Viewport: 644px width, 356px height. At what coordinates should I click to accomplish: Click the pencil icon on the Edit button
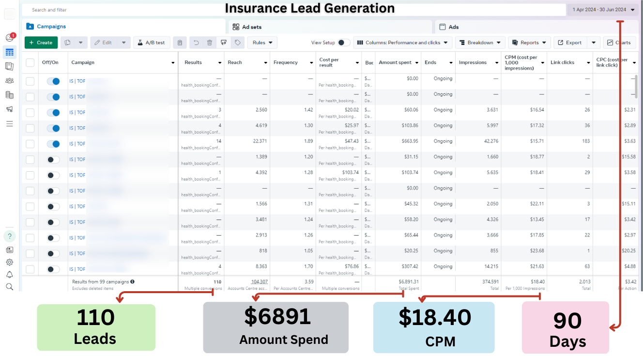pyautogui.click(x=97, y=43)
